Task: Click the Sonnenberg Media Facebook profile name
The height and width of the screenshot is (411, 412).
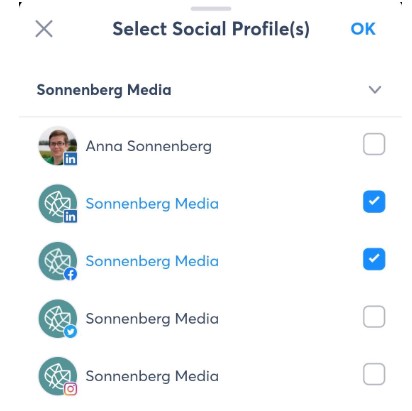Action: click(x=152, y=261)
